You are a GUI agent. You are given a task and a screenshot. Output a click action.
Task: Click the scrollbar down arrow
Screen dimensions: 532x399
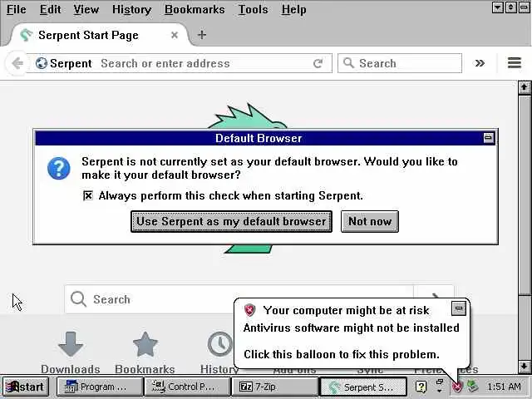pyautogui.click(x=525, y=367)
